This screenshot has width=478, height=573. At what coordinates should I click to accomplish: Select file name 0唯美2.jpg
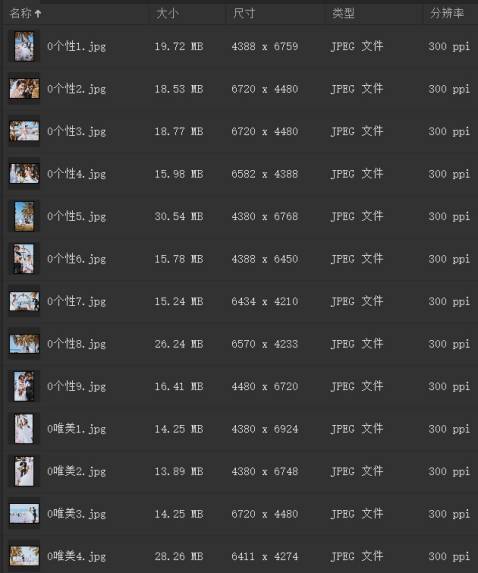click(x=76, y=471)
